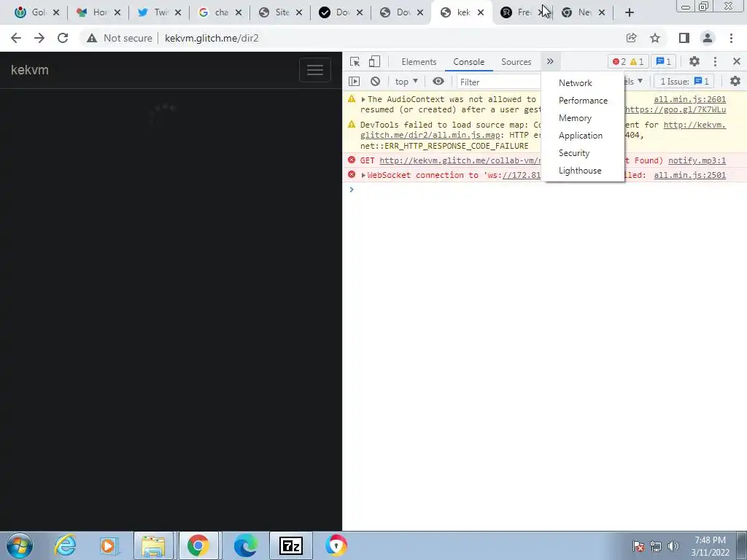Open the Windows Start button
747x560 pixels.
[20, 545]
